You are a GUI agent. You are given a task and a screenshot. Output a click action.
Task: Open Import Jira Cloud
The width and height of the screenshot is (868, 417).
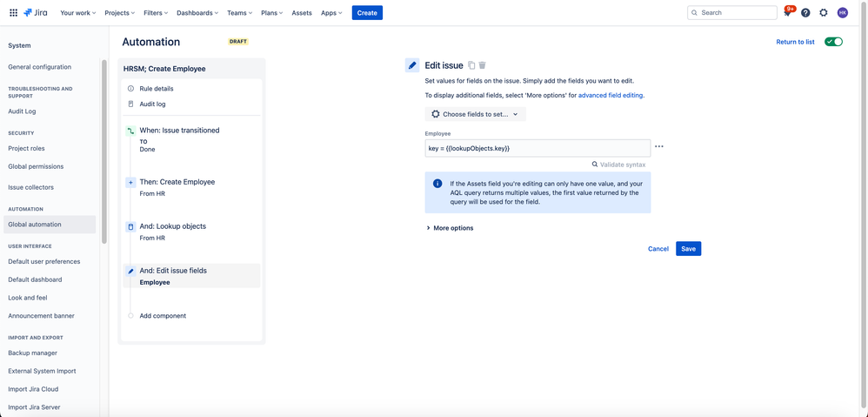(33, 389)
